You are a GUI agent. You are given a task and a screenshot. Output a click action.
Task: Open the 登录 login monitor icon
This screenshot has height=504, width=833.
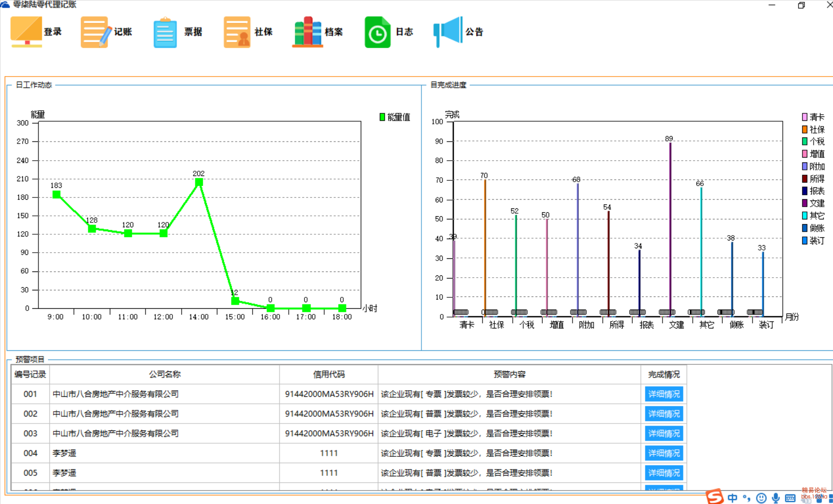(x=26, y=32)
